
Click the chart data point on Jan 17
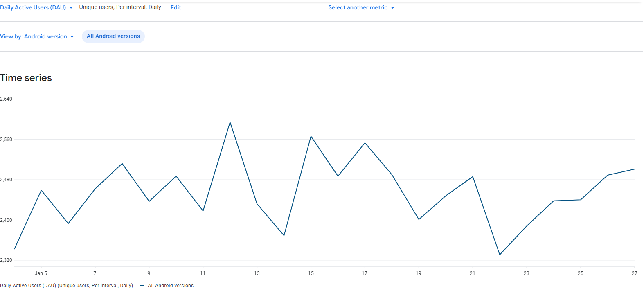coord(365,143)
